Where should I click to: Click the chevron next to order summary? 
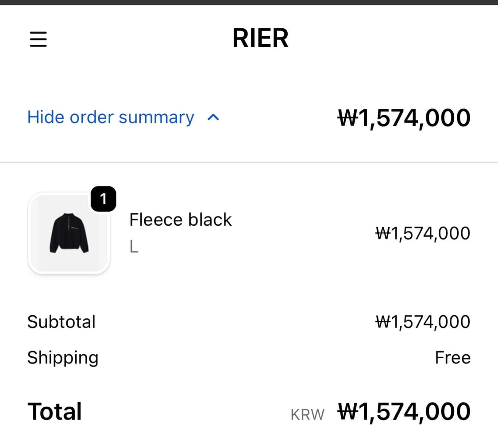213,117
